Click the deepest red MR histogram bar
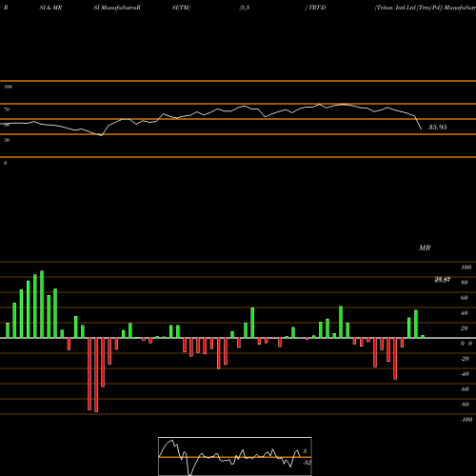Viewport: 476px width, 476px height. point(96,375)
